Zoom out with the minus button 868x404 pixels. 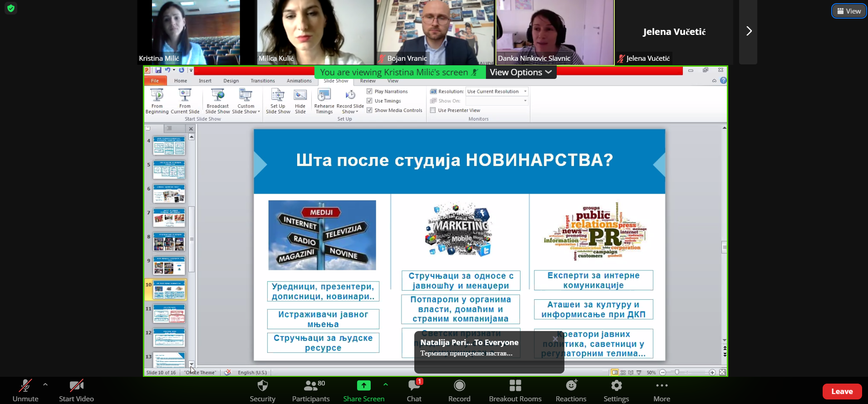[x=662, y=373]
